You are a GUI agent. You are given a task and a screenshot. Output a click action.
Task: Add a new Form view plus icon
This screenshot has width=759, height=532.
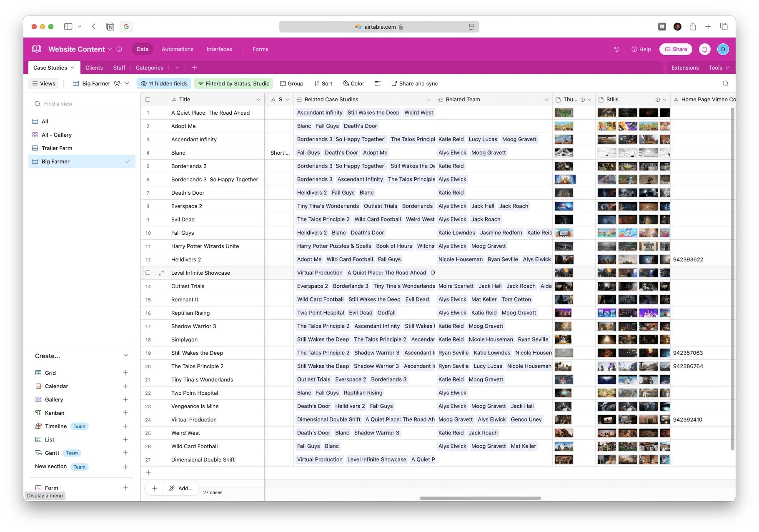(x=125, y=488)
